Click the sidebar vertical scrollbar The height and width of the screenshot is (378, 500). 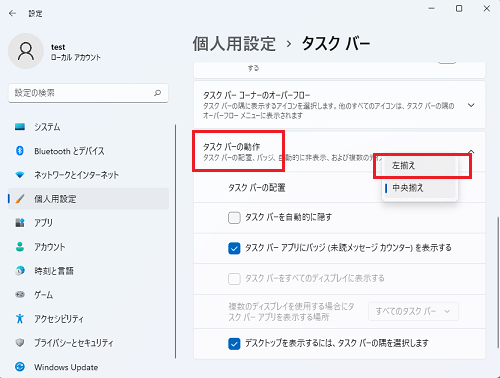(175, 242)
